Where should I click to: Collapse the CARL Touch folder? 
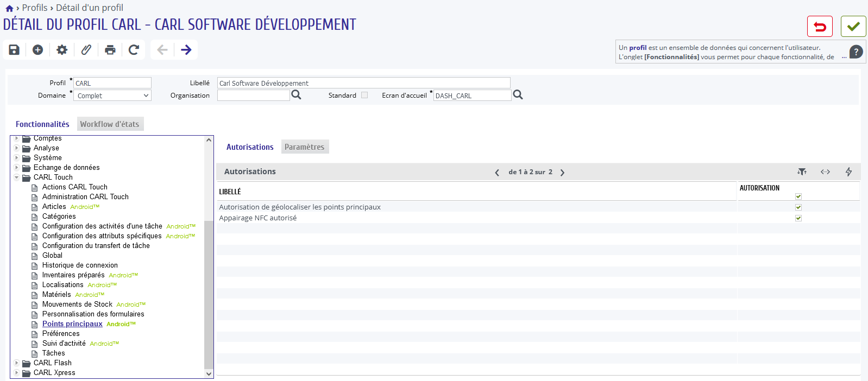(16, 177)
